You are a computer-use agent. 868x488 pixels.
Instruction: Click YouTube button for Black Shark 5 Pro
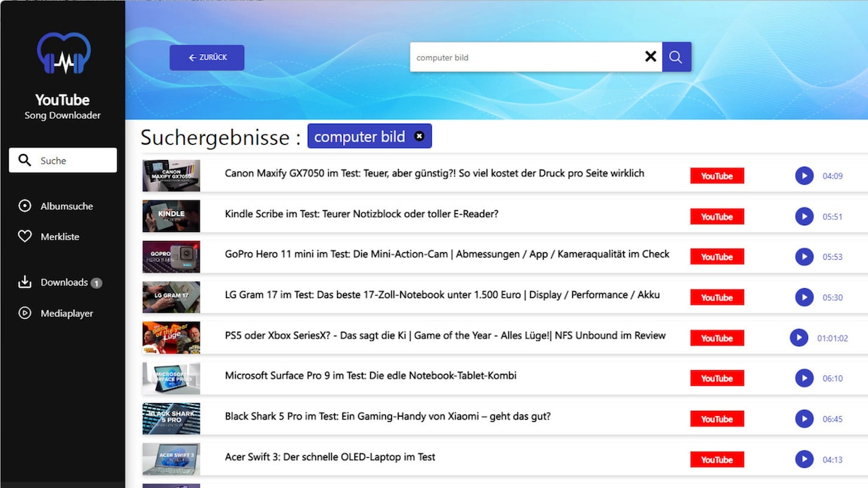tap(716, 419)
